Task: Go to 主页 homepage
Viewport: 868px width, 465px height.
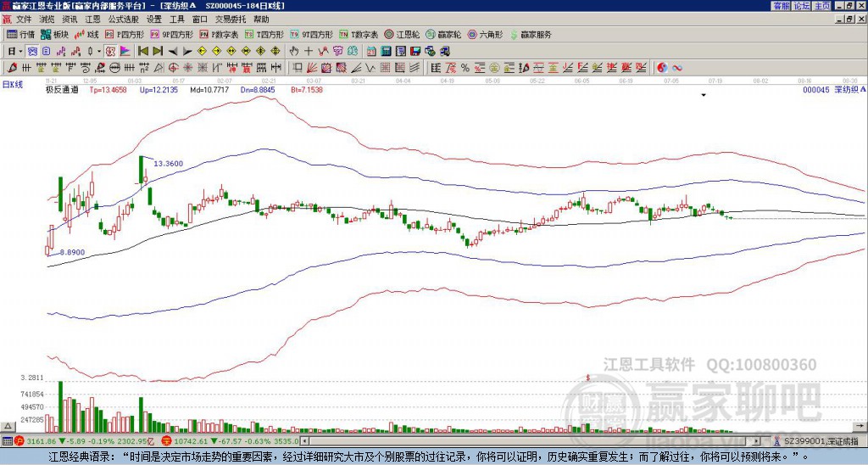Action: point(822,6)
